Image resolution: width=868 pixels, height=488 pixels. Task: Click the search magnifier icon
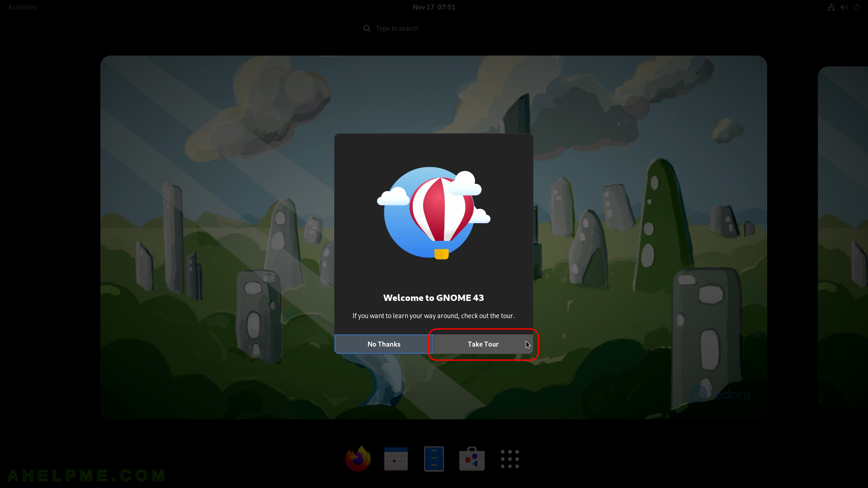(x=367, y=28)
